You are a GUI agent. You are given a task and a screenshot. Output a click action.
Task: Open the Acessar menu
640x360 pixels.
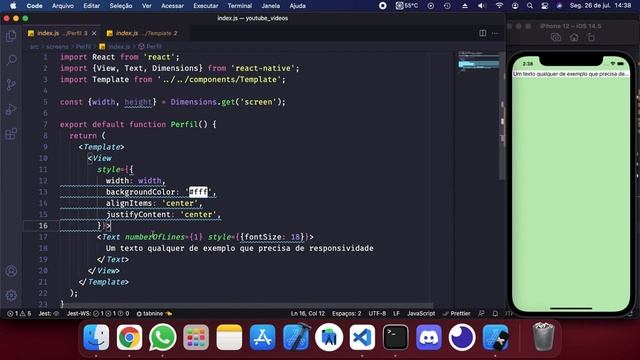point(172,6)
